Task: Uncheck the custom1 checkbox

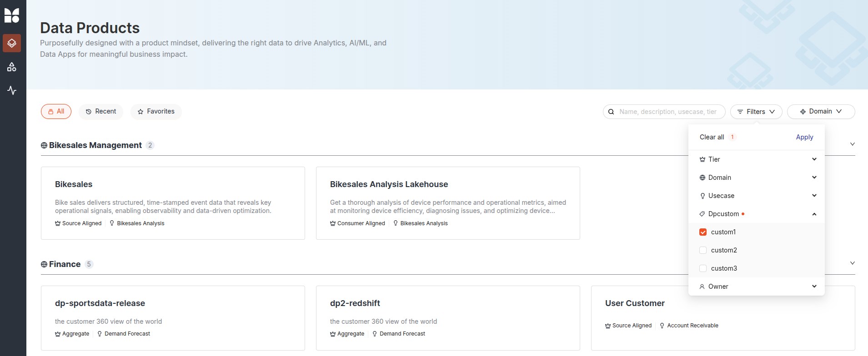Action: click(x=703, y=232)
